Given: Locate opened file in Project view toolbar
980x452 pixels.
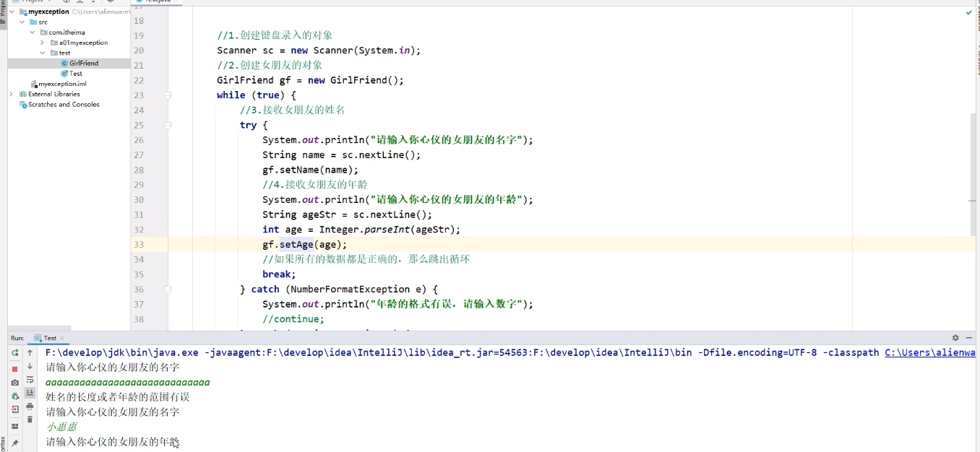Looking at the screenshot, I should click(66, 2).
